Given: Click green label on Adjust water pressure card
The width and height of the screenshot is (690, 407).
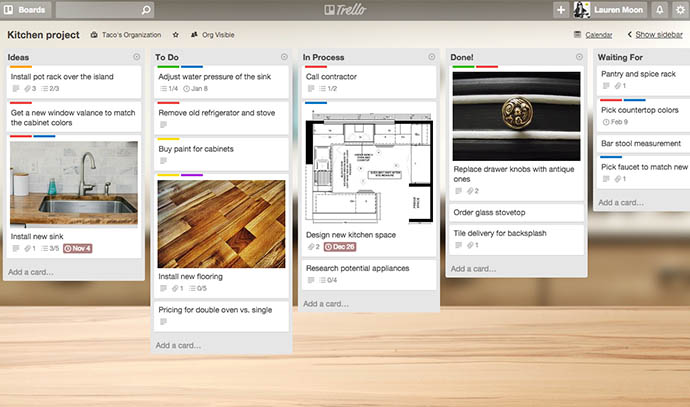Looking at the screenshot, I should coord(168,67).
